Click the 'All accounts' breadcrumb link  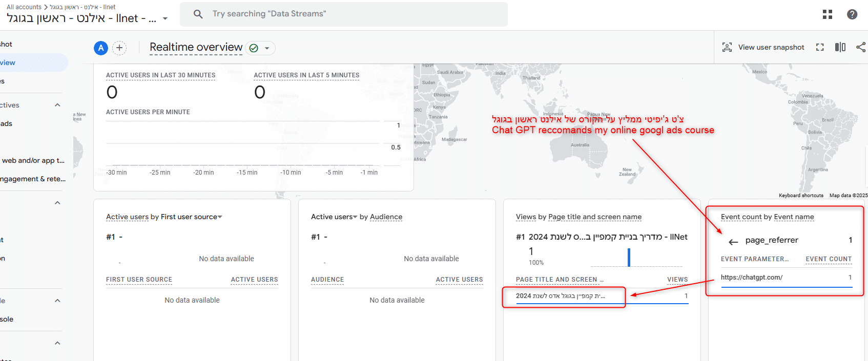[x=24, y=7]
